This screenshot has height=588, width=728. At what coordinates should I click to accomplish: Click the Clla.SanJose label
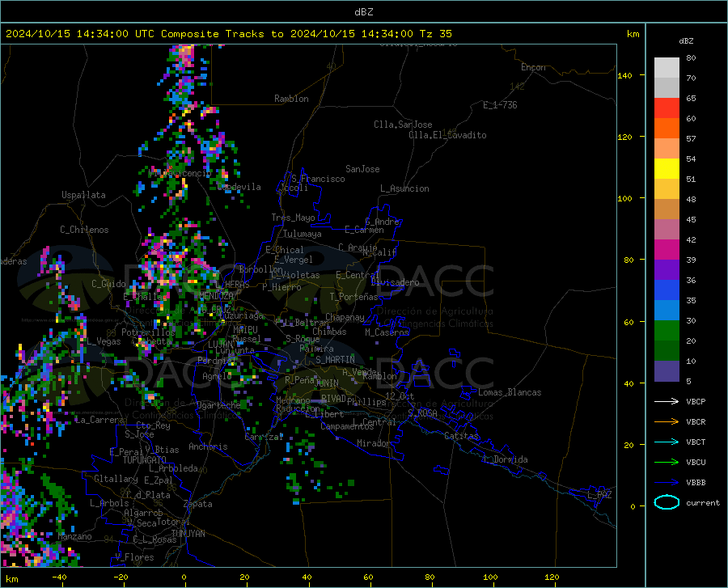[403, 125]
